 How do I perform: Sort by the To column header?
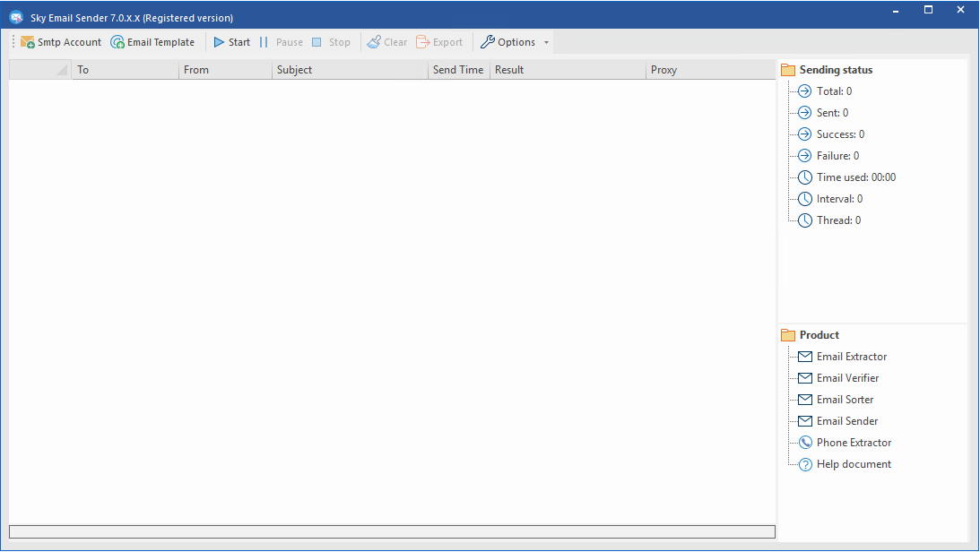point(126,70)
